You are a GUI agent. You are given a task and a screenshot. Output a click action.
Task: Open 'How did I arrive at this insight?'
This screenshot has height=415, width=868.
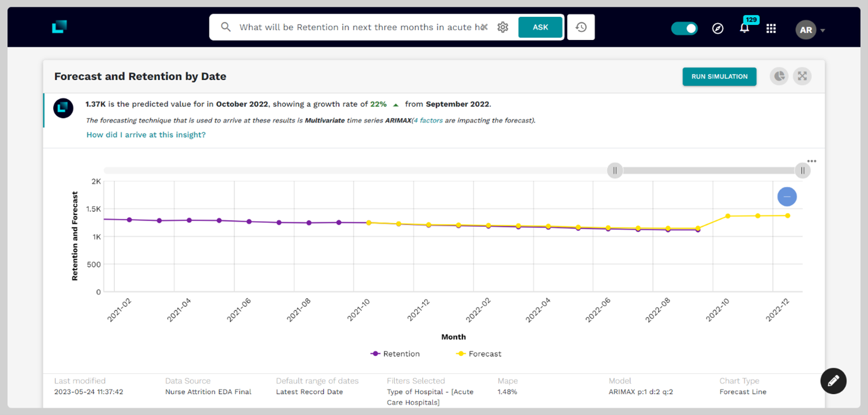[146, 135]
